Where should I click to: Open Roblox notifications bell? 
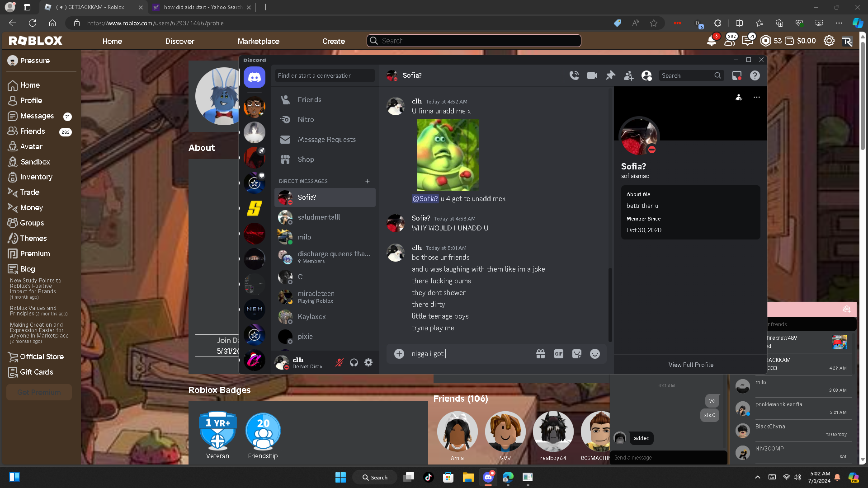712,41
